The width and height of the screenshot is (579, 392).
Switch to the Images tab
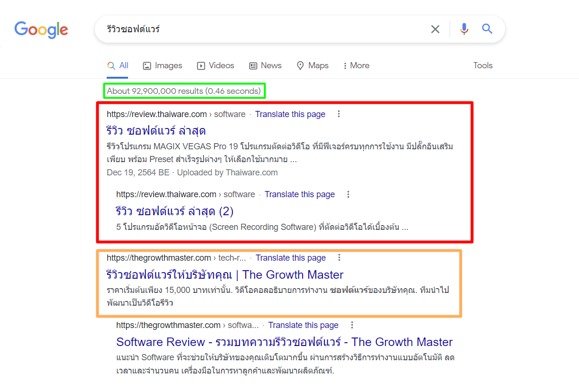(x=163, y=66)
